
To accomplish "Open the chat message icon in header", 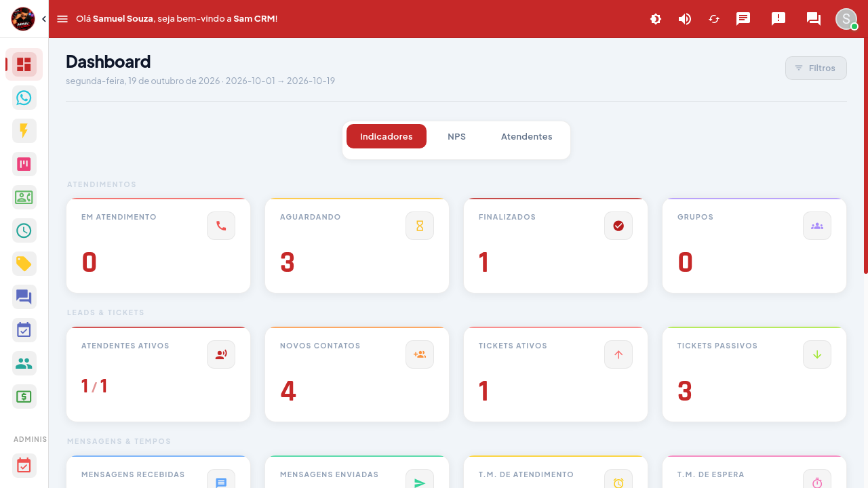I will [743, 19].
